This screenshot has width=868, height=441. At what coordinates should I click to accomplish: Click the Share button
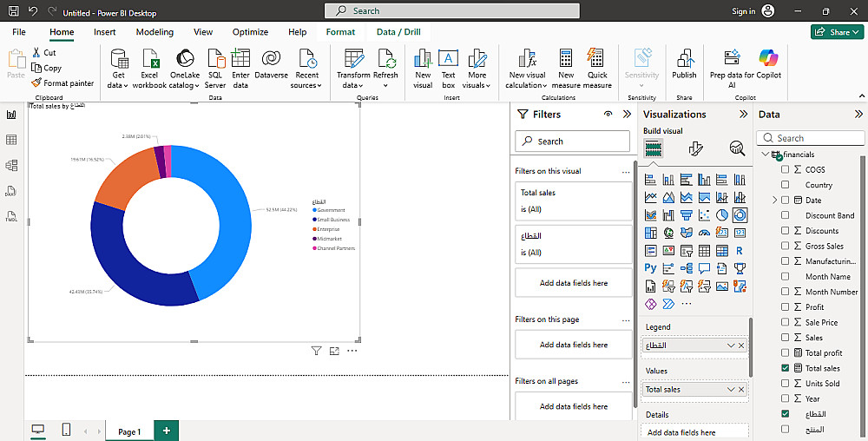tap(836, 32)
